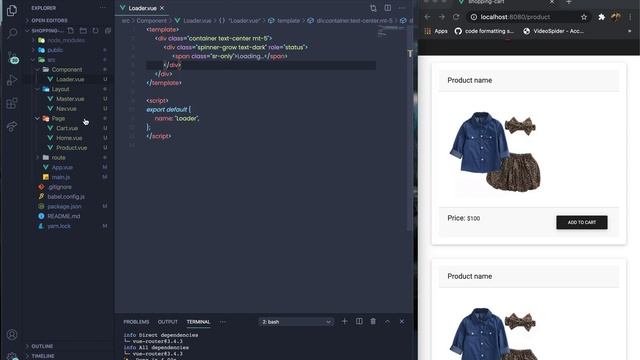This screenshot has width=640, height=360.
Task: Open the browser profile avatar
Action: [x=616, y=17]
